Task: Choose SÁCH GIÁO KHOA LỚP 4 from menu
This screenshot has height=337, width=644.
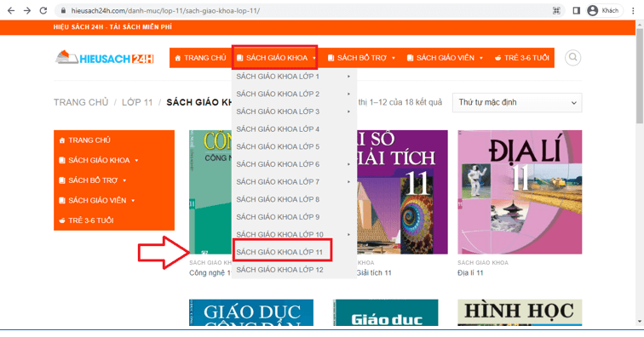Action: [x=294, y=129]
